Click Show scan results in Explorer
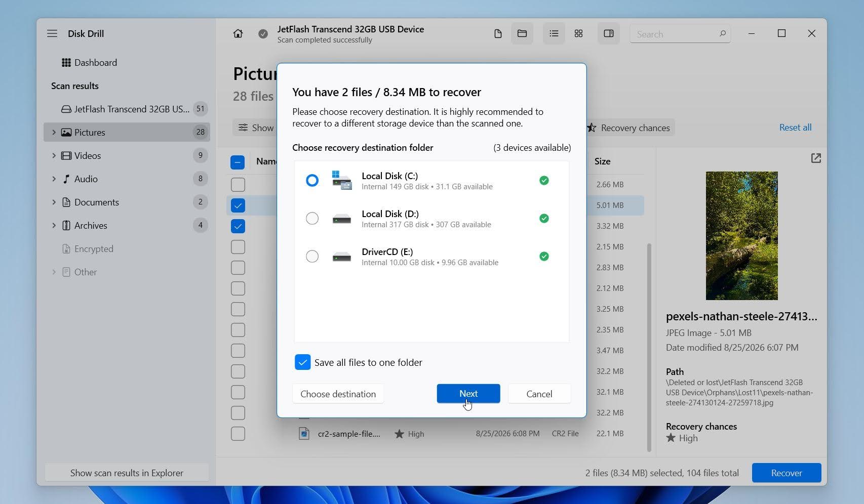Viewport: 864px width, 504px height. tap(127, 473)
